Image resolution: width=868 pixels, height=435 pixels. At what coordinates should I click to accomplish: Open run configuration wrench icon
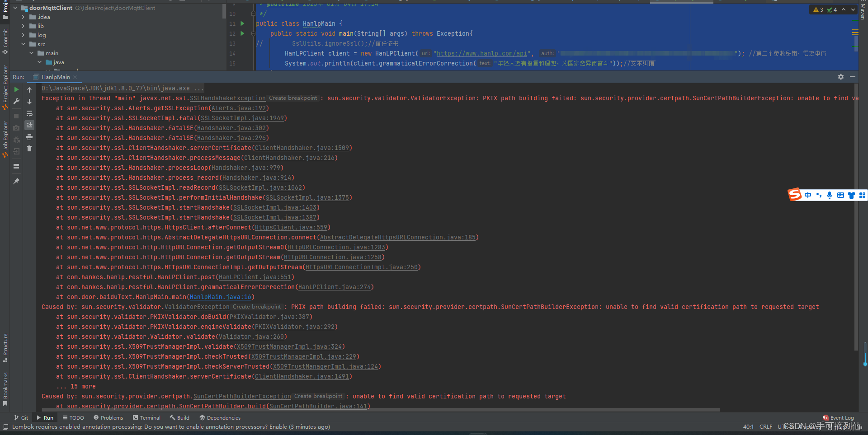tap(16, 101)
